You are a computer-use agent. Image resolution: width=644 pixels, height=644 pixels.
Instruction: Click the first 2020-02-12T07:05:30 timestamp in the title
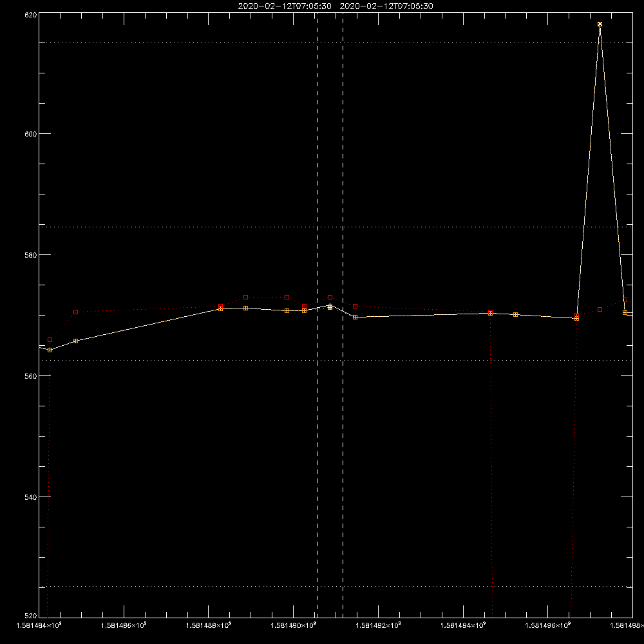click(x=285, y=6)
